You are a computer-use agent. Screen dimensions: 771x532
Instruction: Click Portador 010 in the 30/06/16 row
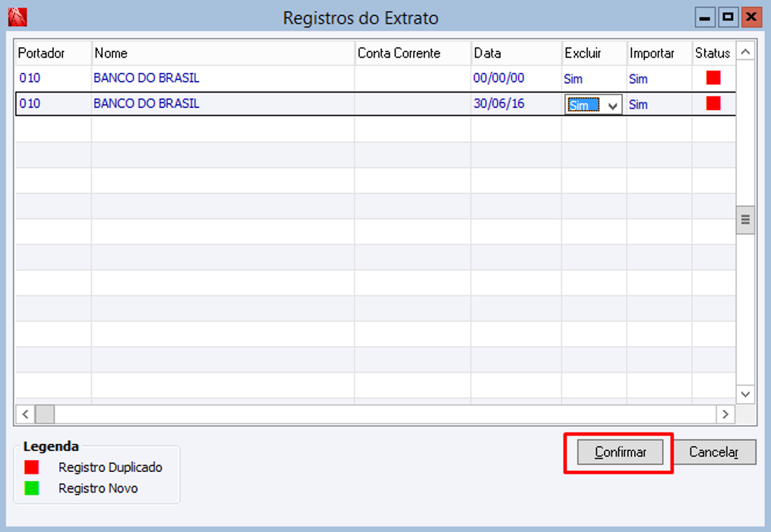point(30,104)
